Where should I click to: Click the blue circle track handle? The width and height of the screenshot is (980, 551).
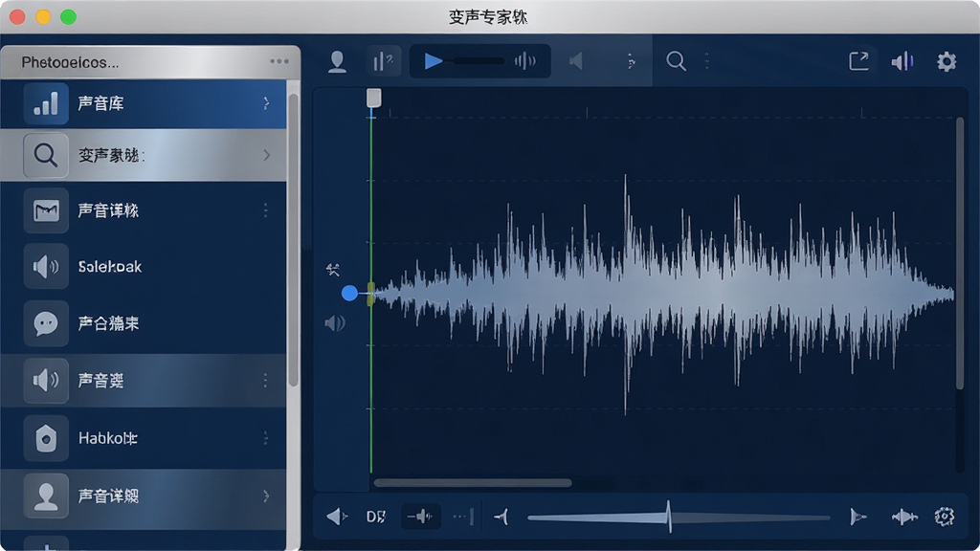tap(349, 293)
